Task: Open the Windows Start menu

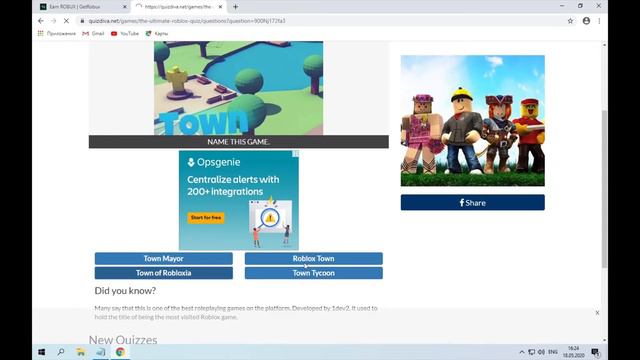Action: click(x=41, y=352)
